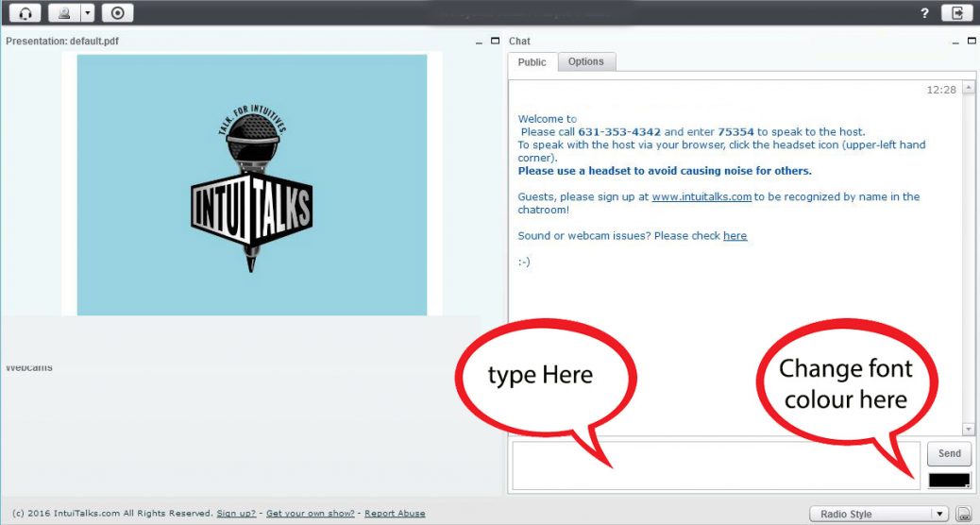Click the 'Report Abuse' link
The image size is (980, 525).
pos(395,513)
